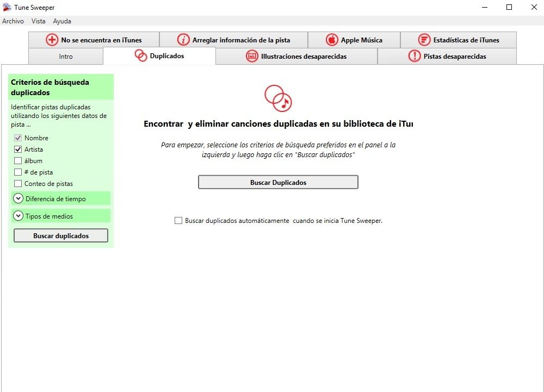Minimize the Tune Sweeper window
Screen dimensions: 544x392
pos(485,7)
